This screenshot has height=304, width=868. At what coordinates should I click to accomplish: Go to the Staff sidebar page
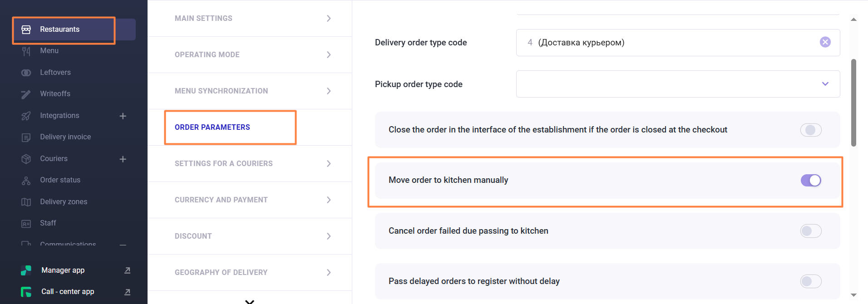48,223
